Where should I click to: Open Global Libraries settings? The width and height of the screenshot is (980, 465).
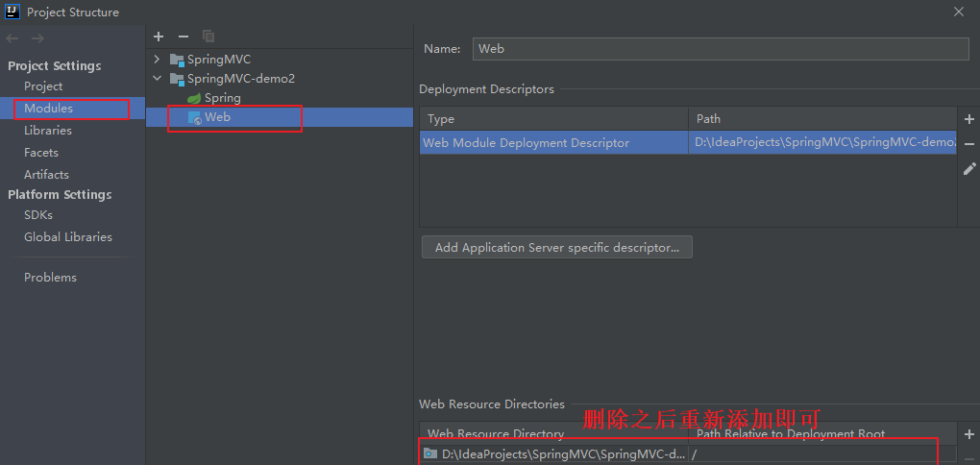(x=68, y=237)
